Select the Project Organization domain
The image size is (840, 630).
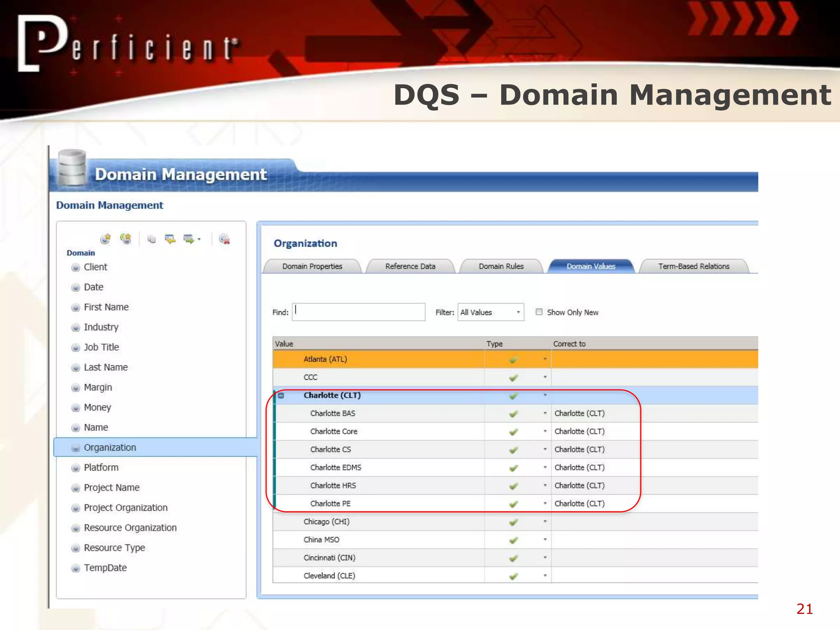coord(126,508)
